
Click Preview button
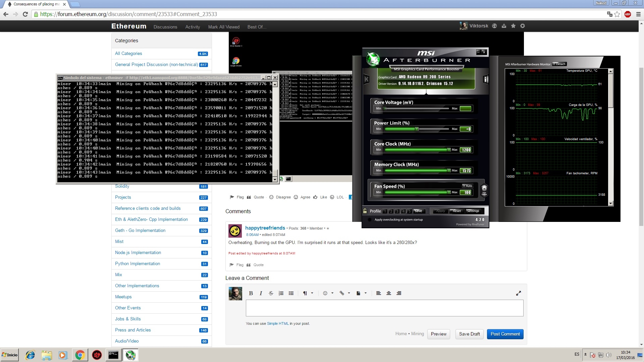tap(439, 334)
